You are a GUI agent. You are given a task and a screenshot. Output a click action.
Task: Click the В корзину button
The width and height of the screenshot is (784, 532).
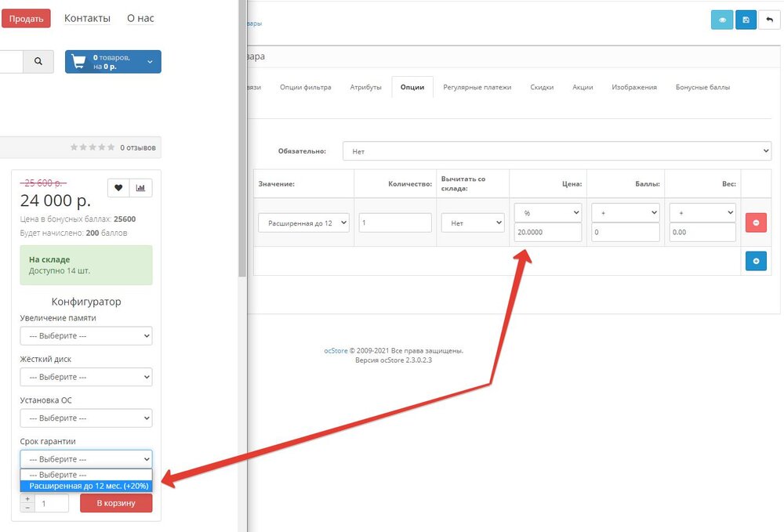117,503
